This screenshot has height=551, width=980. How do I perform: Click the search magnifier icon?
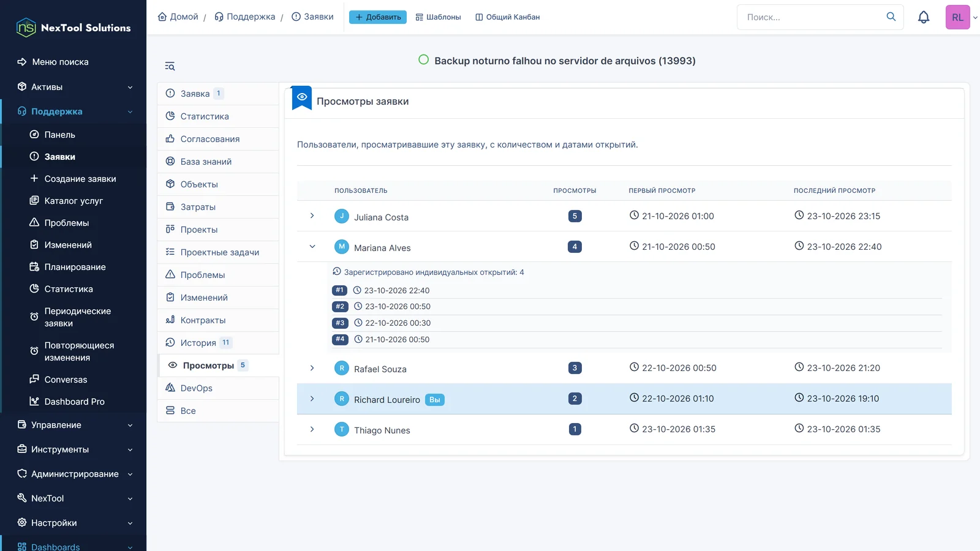891,17
